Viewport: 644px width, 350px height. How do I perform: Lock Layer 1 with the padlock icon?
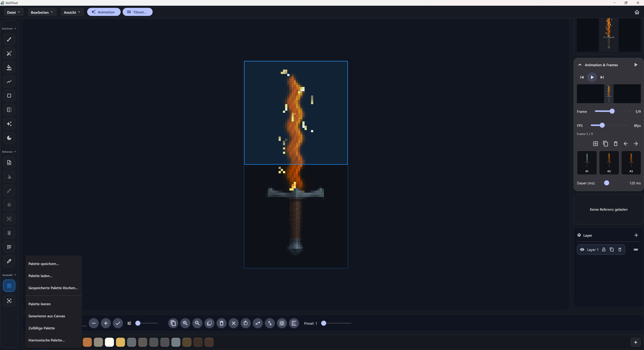604,250
